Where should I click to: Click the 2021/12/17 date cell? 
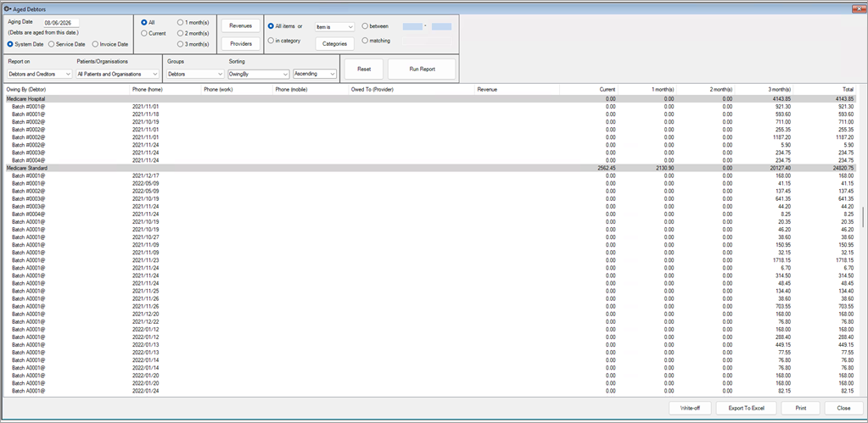click(x=146, y=175)
